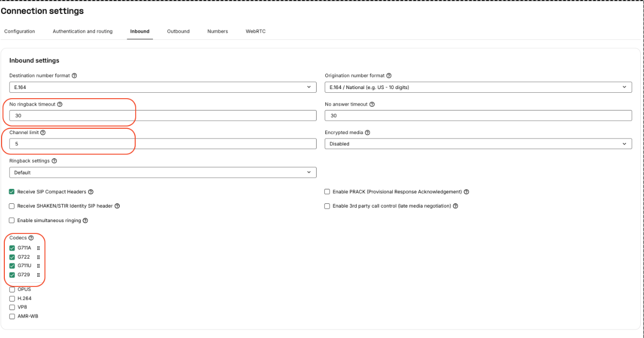Disable Receive SIP Compact Headers checkbox
The width and height of the screenshot is (644, 338).
click(x=12, y=192)
